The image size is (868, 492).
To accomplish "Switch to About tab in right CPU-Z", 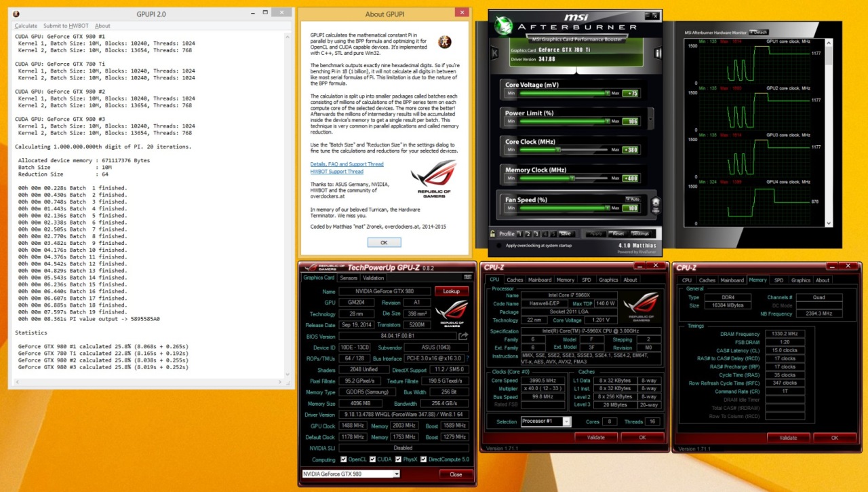I will tap(823, 280).
